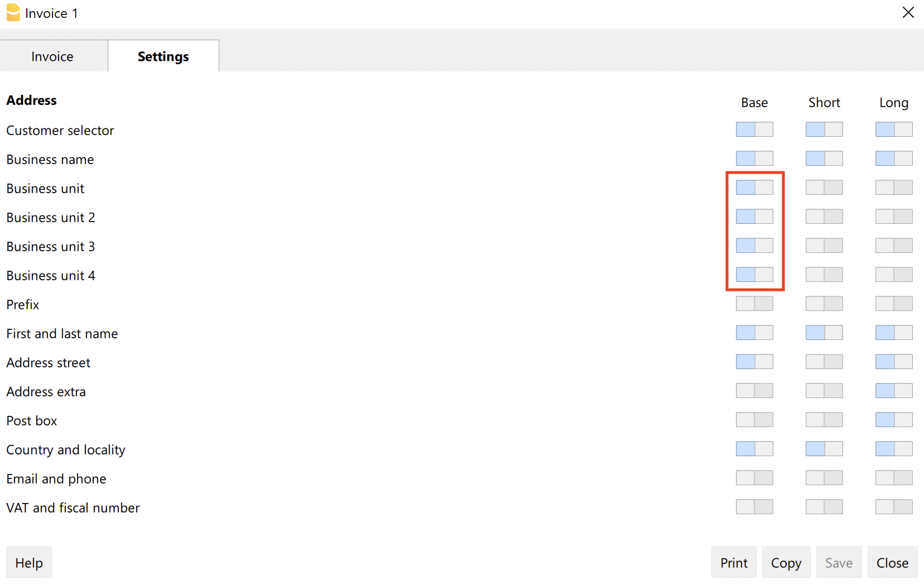Disable Country and locality Short toggle
Image resolution: width=924 pixels, height=584 pixels.
(824, 449)
